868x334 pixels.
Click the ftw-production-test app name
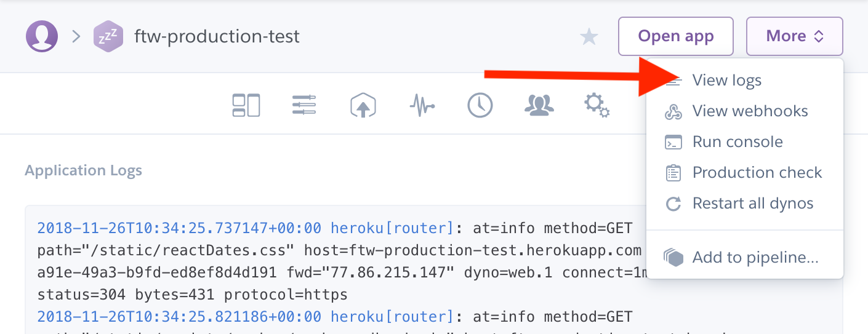coord(217,36)
